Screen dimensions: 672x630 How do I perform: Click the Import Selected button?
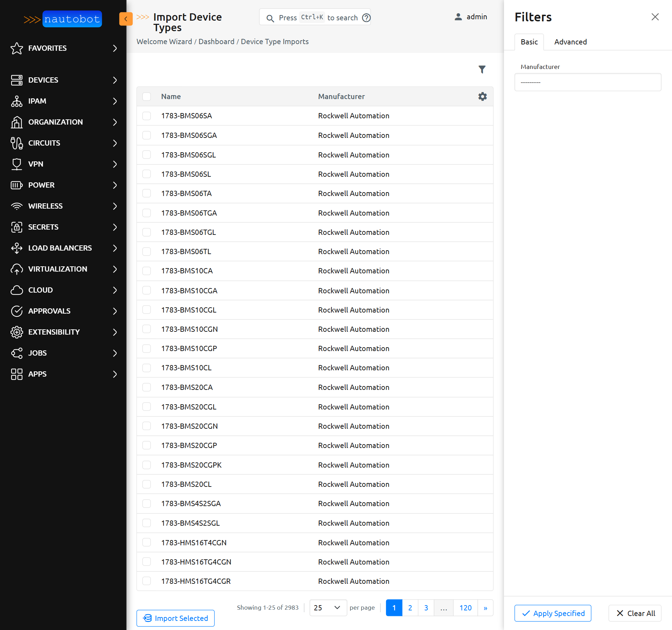(x=175, y=618)
